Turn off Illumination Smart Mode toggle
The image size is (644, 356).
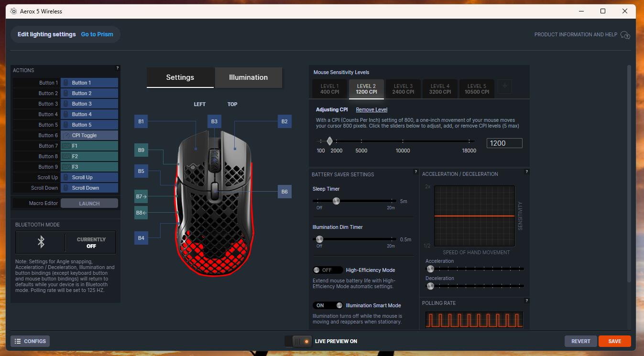coord(327,305)
